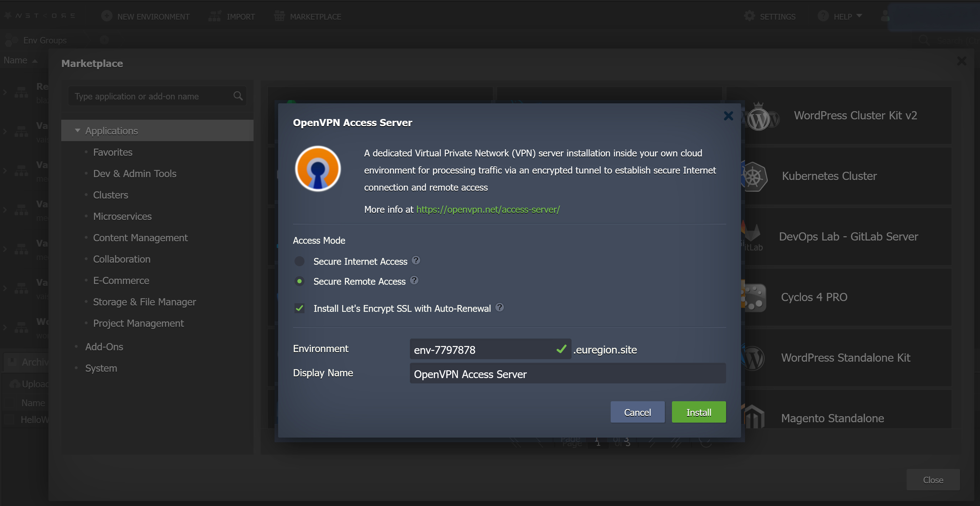Click the application or add-on search field

(x=157, y=96)
